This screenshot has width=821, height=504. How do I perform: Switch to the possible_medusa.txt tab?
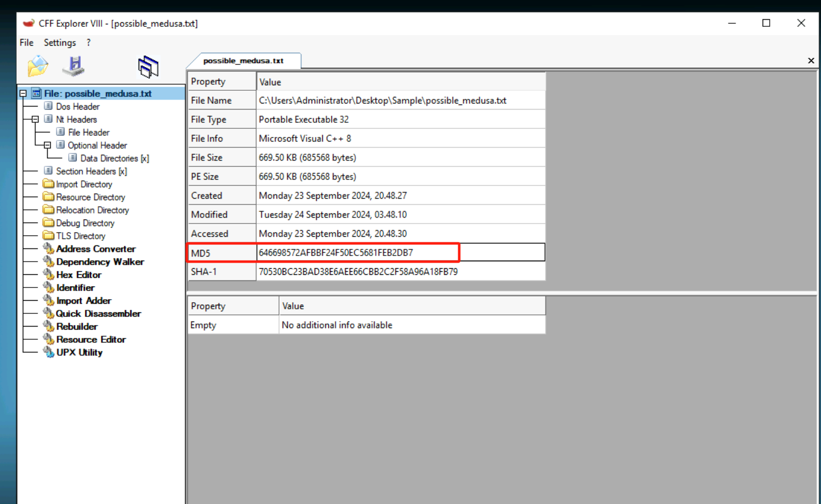click(244, 60)
